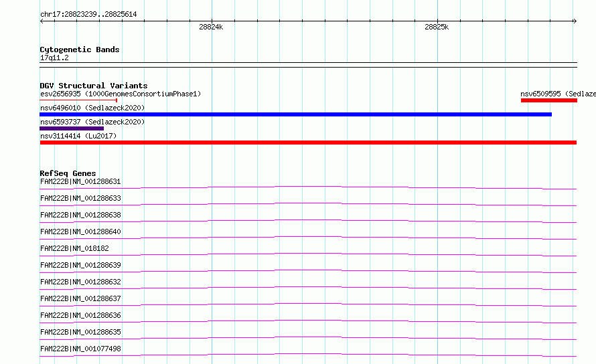The image size is (596, 364).
Task: Click the DGV Structural Variants track title
Action: point(94,86)
